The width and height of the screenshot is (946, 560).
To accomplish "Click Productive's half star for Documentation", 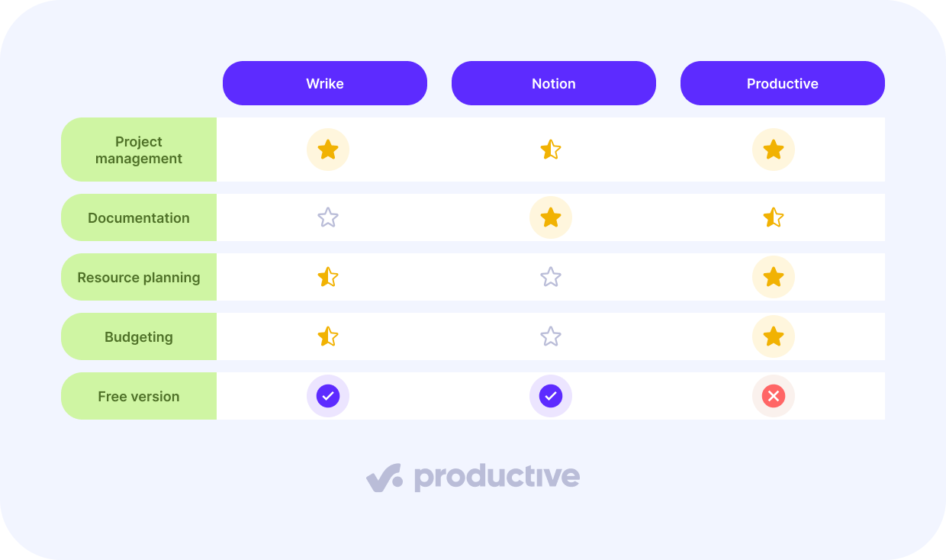I will [x=774, y=217].
